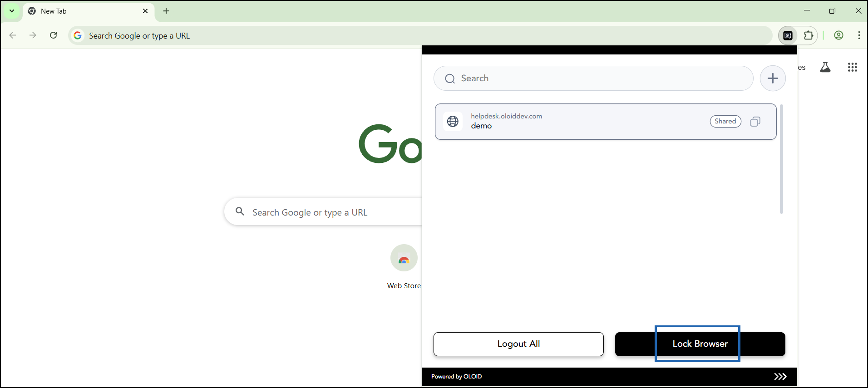Click the Lock Browser button
This screenshot has width=868, height=388.
pos(700,344)
